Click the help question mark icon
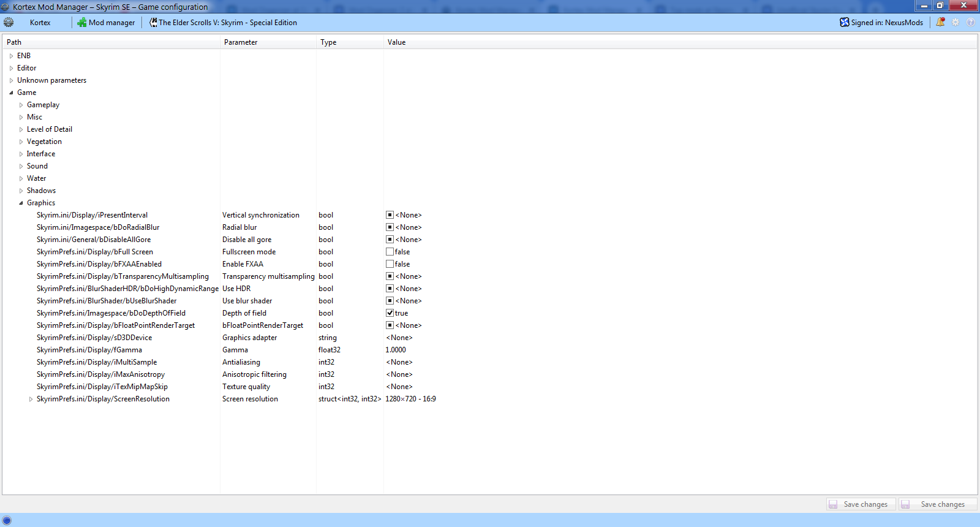Image resolution: width=980 pixels, height=527 pixels. [x=971, y=22]
